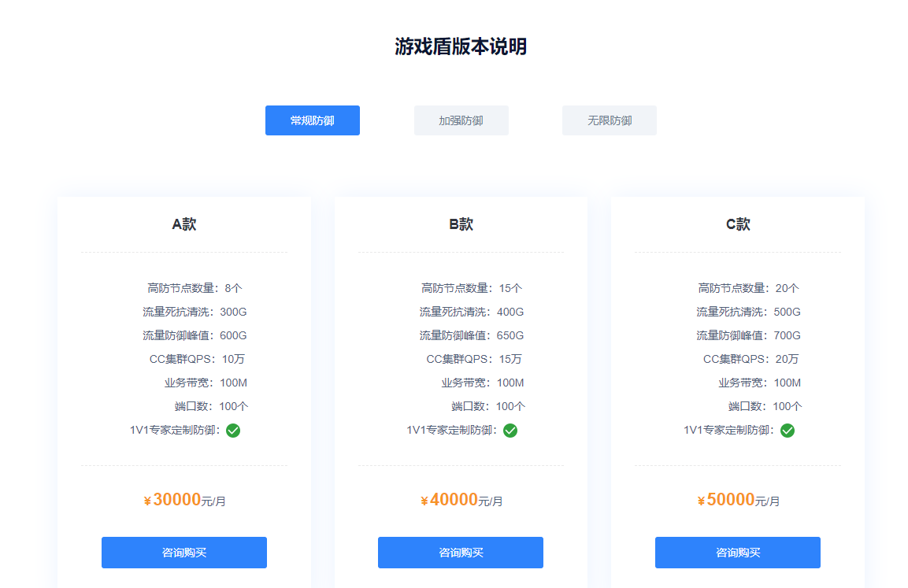Switch to the 加强防御 tab
Screen dimensions: 908x588
tap(461, 120)
